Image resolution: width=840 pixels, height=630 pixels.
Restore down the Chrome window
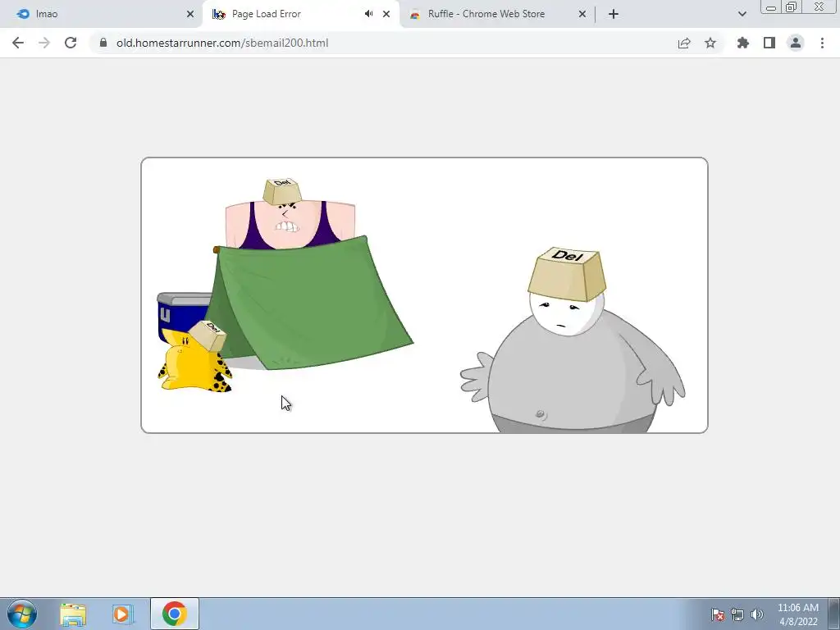pos(792,7)
